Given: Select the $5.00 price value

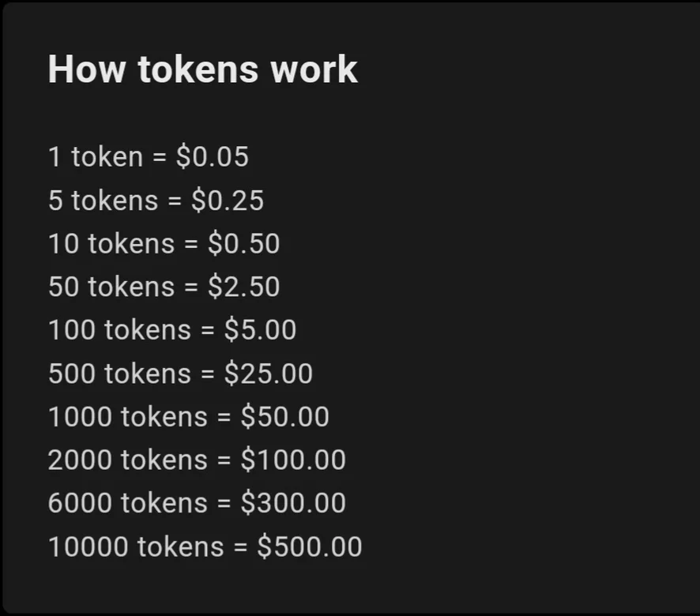Looking at the screenshot, I should [x=261, y=329].
